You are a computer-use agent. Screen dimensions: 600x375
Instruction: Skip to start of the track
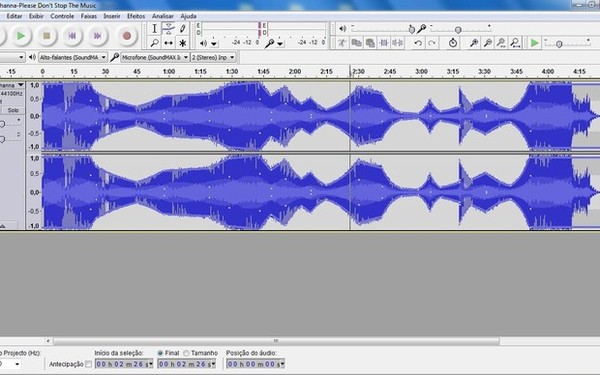[72, 36]
